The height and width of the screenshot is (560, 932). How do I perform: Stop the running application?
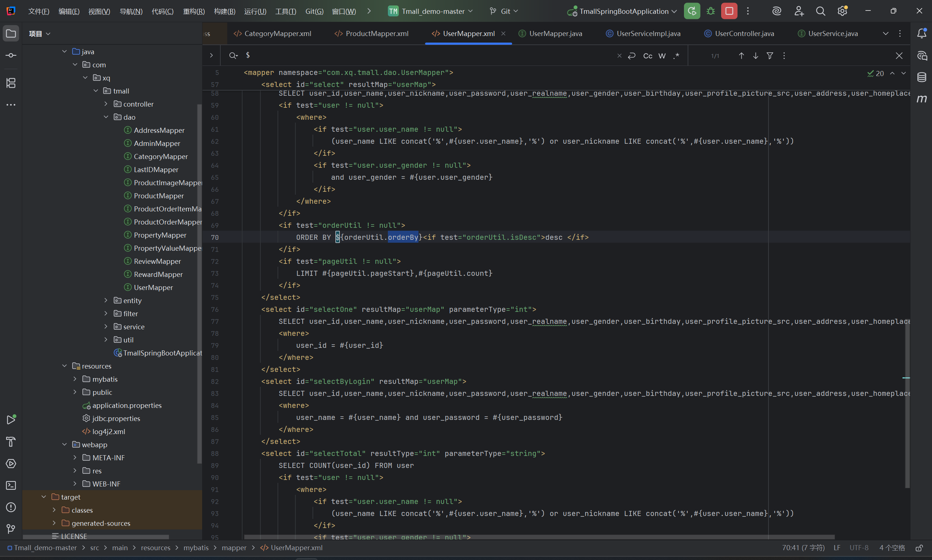click(x=729, y=11)
